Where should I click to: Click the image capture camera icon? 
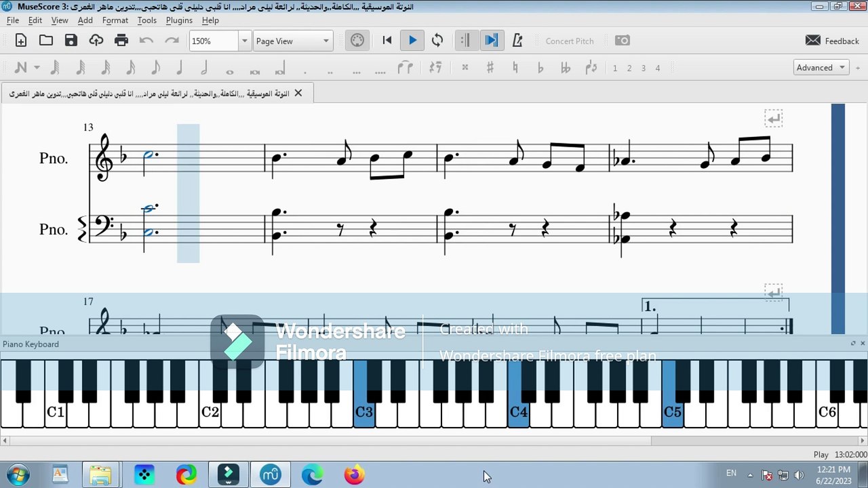(x=622, y=41)
